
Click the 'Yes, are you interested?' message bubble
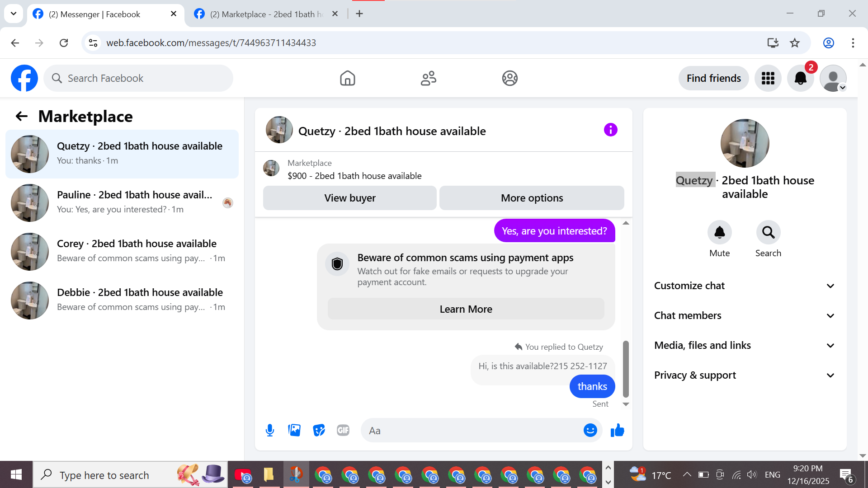point(554,231)
